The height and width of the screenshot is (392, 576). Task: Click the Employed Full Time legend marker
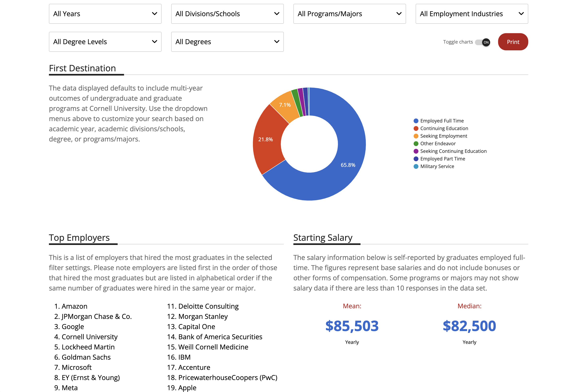(x=416, y=121)
